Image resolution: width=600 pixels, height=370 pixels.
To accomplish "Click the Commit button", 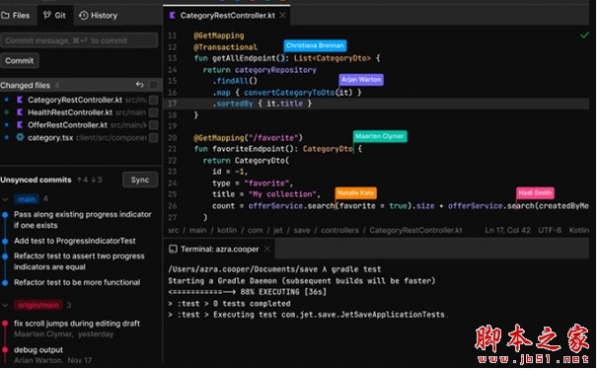I will tap(19, 60).
